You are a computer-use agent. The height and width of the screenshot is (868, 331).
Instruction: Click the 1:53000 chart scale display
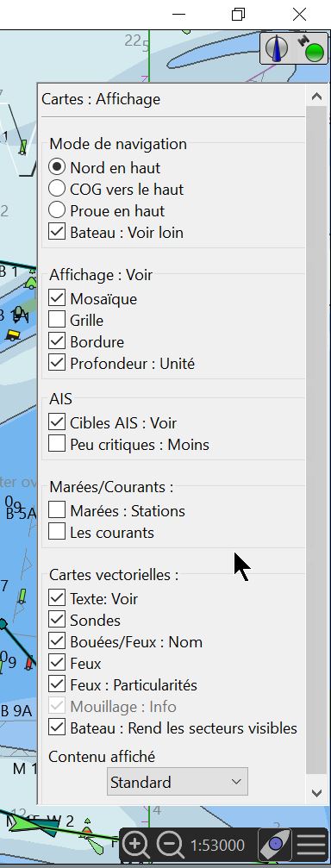217,846
